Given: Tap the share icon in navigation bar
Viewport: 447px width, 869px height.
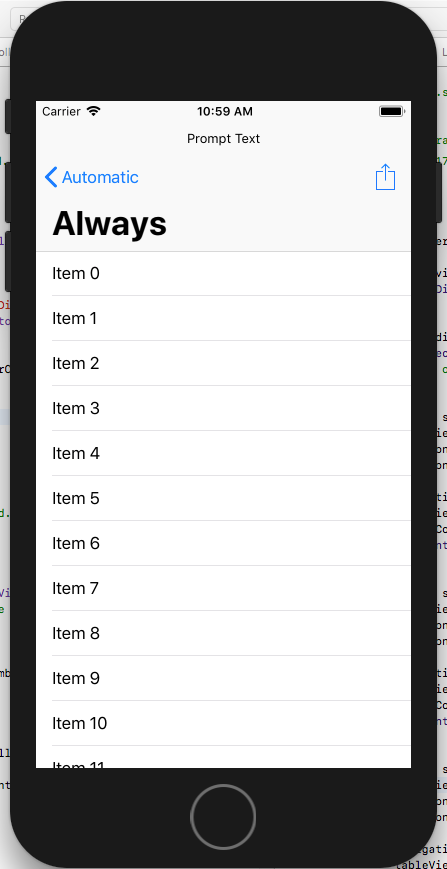Looking at the screenshot, I should point(386,177).
